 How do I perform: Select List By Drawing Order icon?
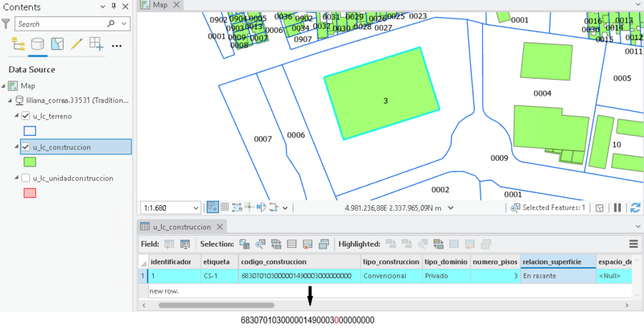(x=18, y=44)
